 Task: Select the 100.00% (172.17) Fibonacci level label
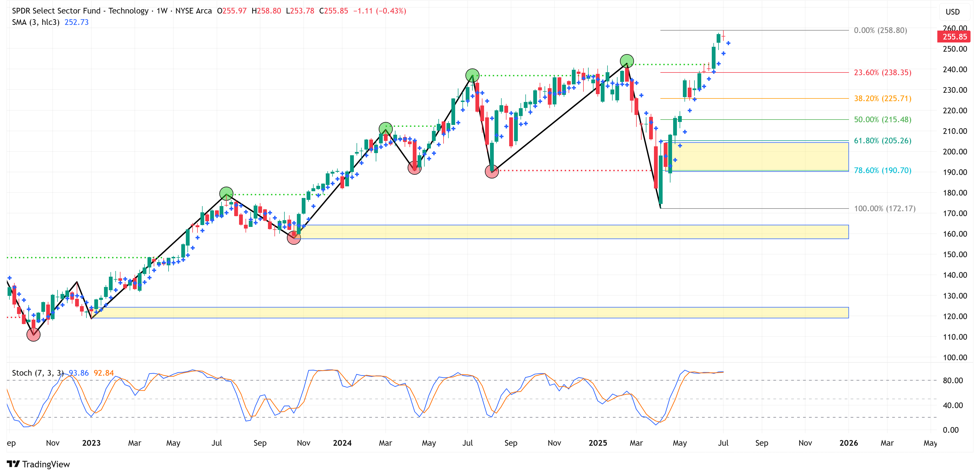click(x=884, y=208)
